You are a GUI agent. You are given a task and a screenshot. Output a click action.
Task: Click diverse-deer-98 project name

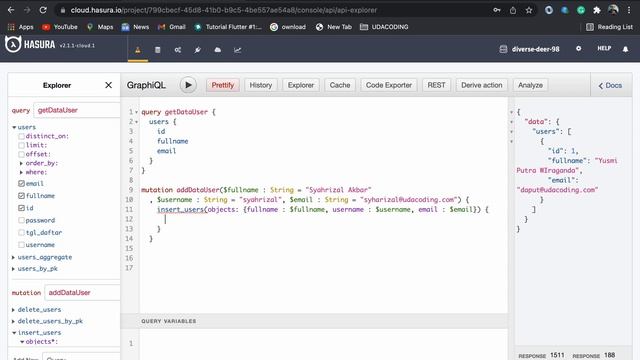coord(535,49)
